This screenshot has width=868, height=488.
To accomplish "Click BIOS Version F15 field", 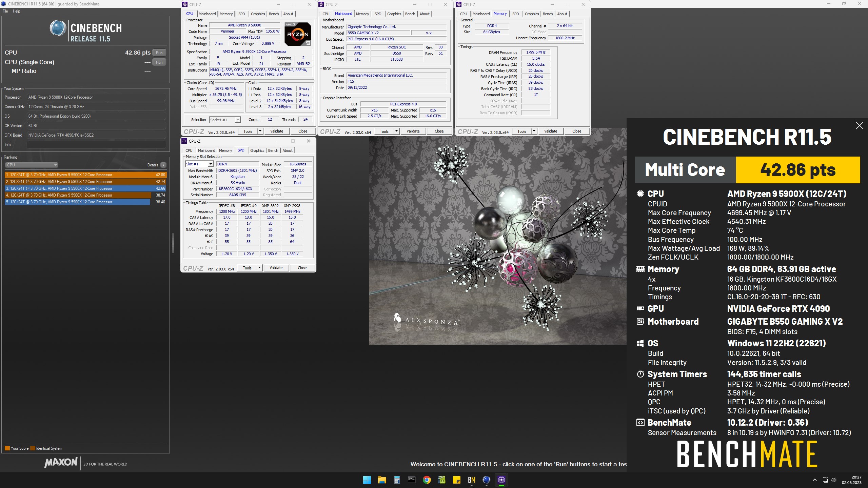I will pyautogui.click(x=396, y=81).
